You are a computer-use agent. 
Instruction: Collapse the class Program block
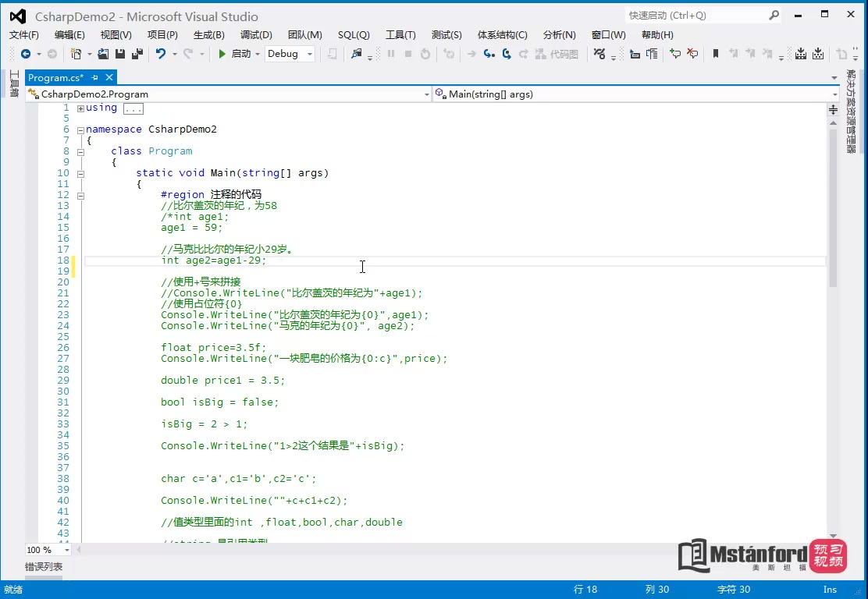coord(81,152)
